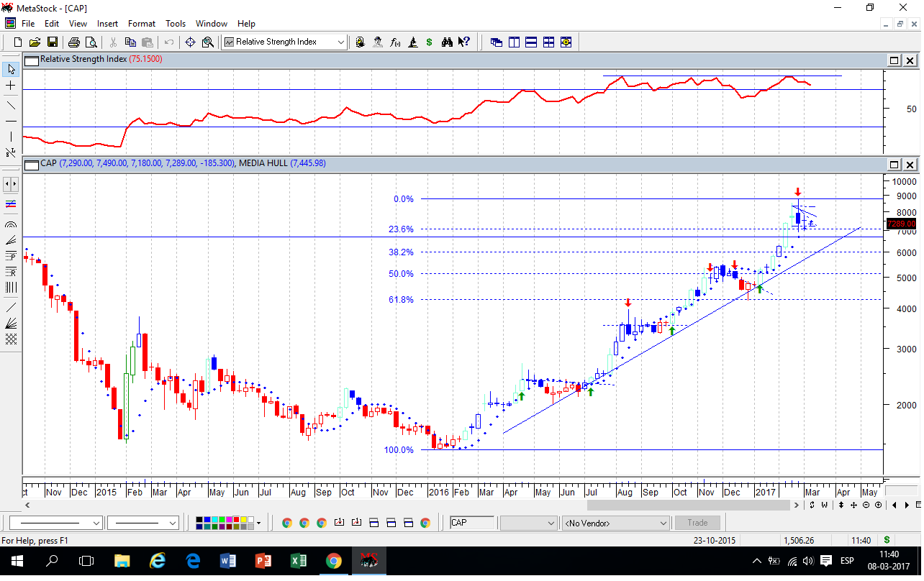The width and height of the screenshot is (924, 581).
Task: Open the Expert Advisor icon
Action: pos(361,42)
